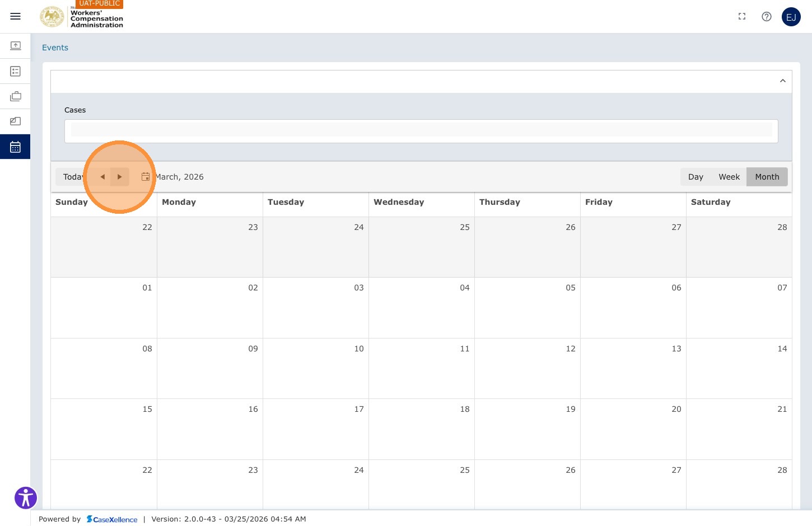Click the Events breadcrumb link
812x526 pixels.
click(55, 48)
